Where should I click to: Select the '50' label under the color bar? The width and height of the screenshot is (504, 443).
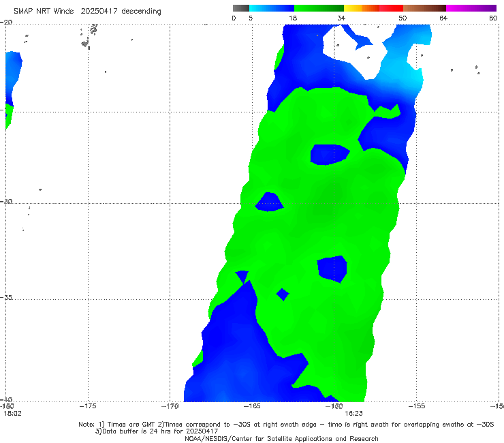click(x=403, y=18)
